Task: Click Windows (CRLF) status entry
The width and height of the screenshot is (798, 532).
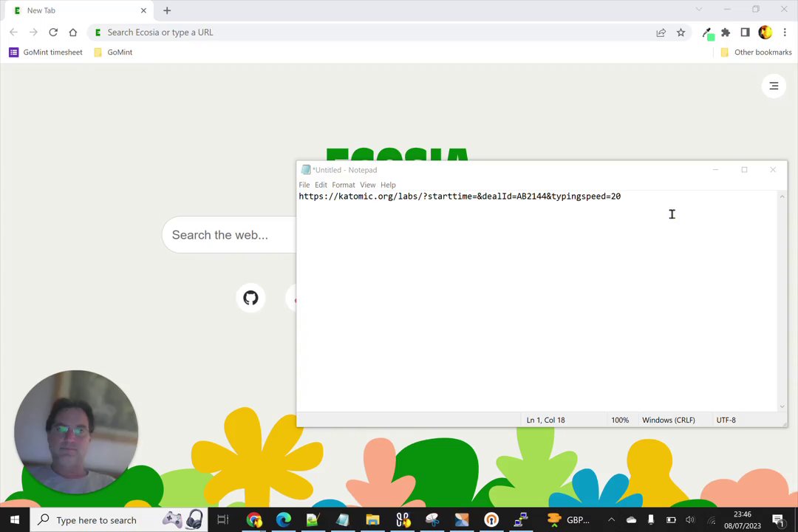Action: 668,420
